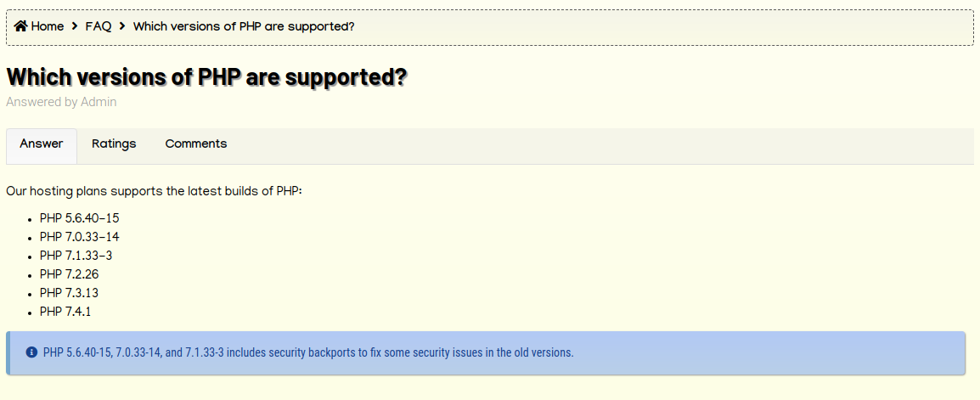This screenshot has height=400, width=980.
Task: Go to Home via breadcrumb link
Action: (48, 26)
